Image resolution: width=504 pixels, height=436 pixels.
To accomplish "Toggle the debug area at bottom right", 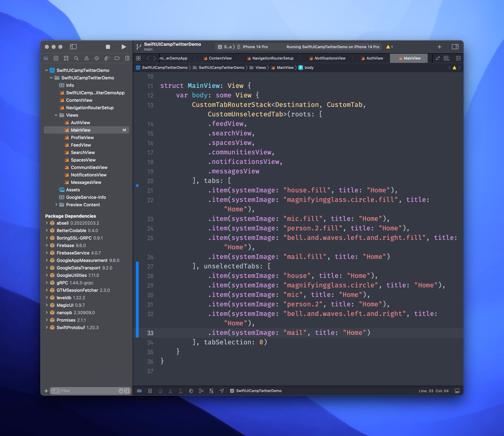I will [457, 391].
